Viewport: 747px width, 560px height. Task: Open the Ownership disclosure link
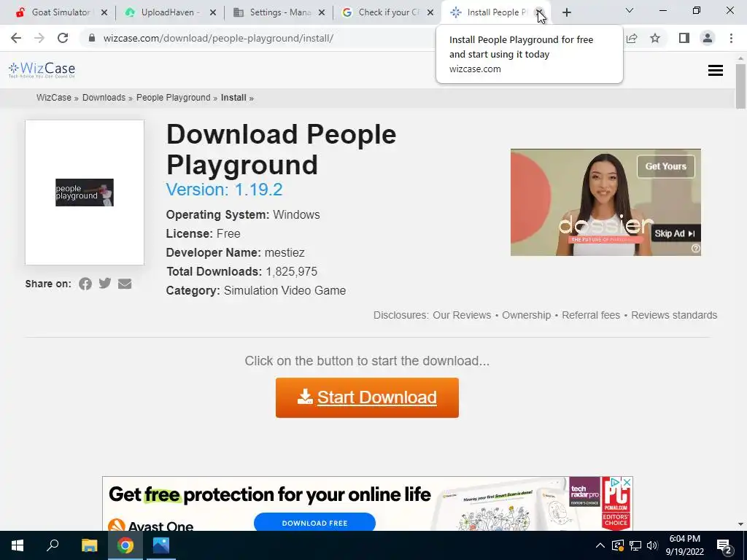pos(527,315)
